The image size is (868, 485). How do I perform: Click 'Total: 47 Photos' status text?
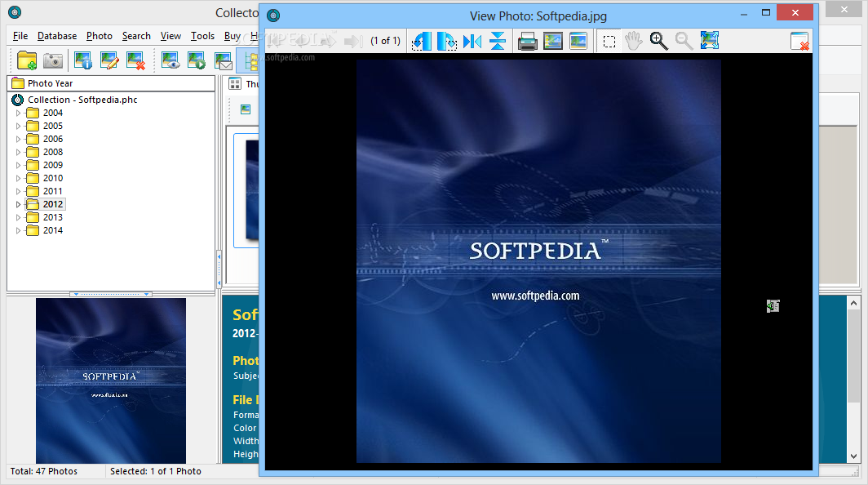point(44,472)
